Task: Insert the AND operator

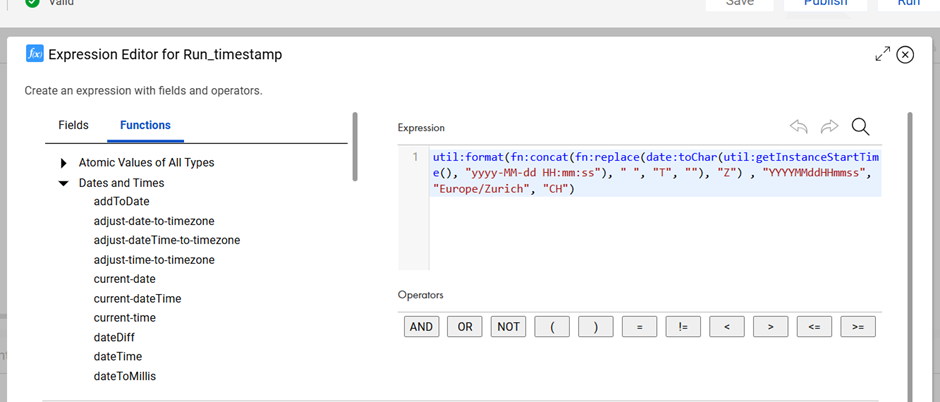Action: [421, 327]
